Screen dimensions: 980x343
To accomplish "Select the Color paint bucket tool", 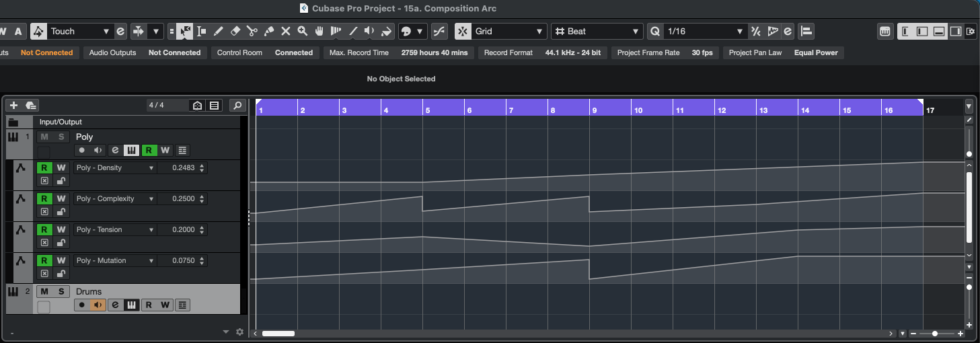I will point(386,31).
